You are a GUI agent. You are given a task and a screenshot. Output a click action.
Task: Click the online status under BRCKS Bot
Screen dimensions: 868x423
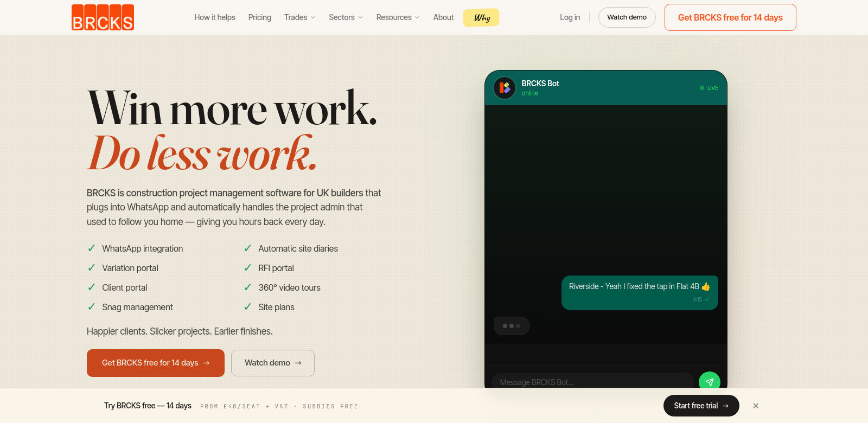click(530, 93)
